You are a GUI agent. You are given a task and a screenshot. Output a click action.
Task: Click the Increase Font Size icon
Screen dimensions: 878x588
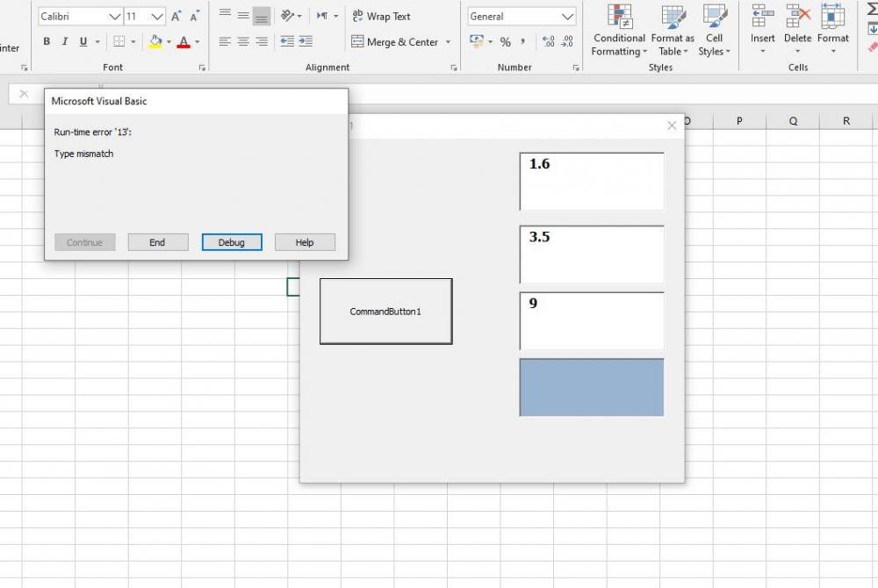coord(176,17)
